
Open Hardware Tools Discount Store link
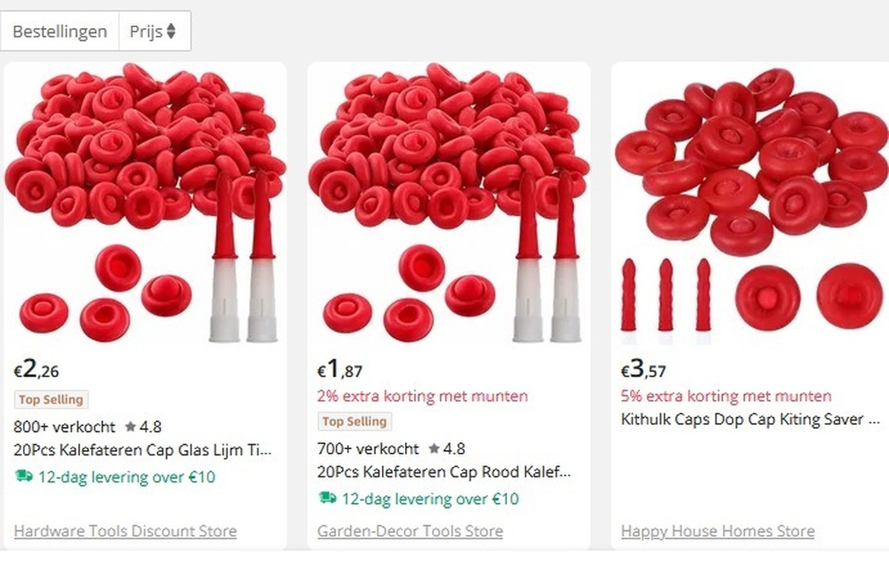[x=125, y=531]
